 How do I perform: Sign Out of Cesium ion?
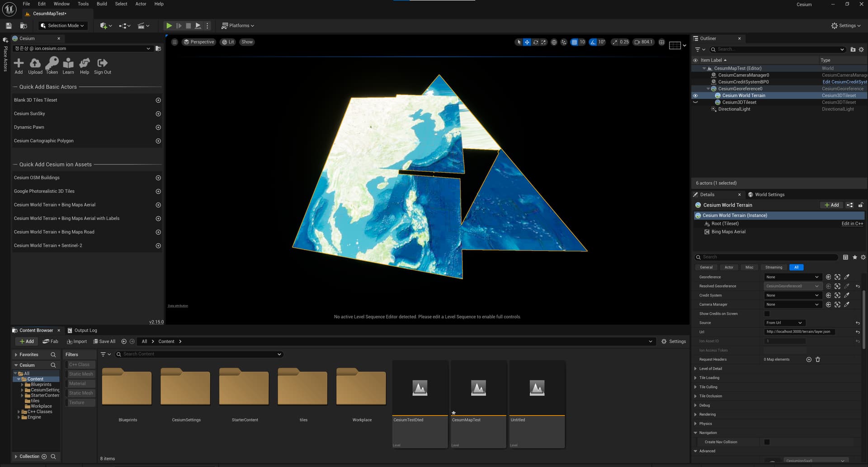[x=103, y=66]
